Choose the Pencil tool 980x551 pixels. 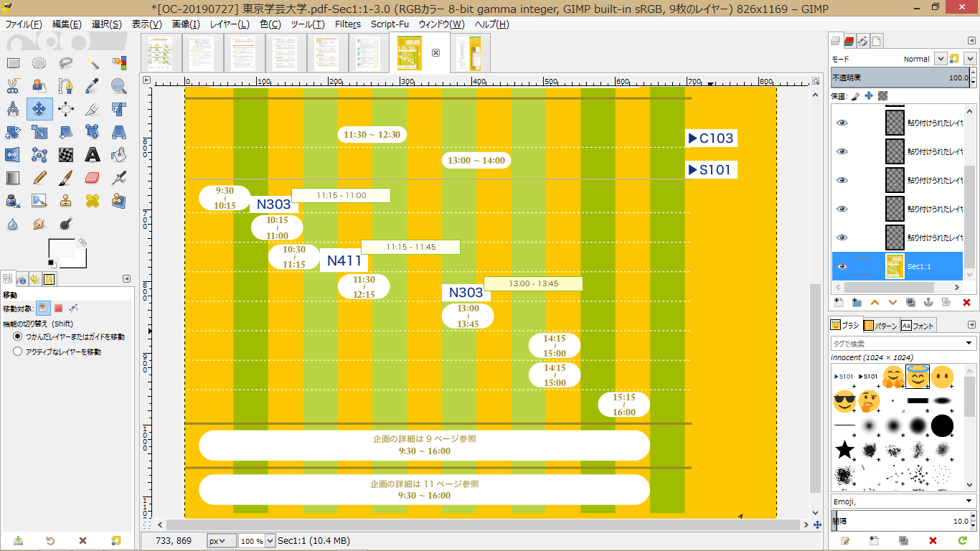pyautogui.click(x=39, y=177)
